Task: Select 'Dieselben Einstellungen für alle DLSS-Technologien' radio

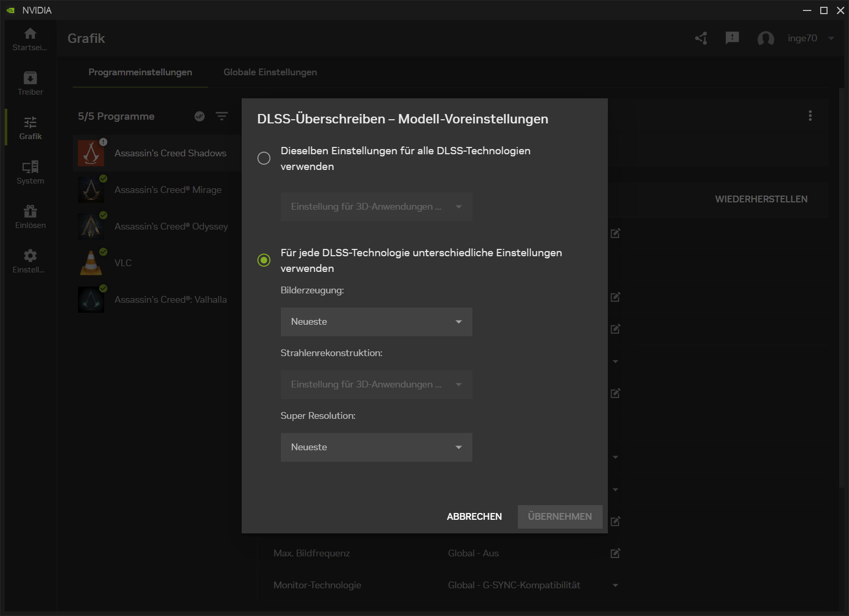Action: (x=264, y=158)
